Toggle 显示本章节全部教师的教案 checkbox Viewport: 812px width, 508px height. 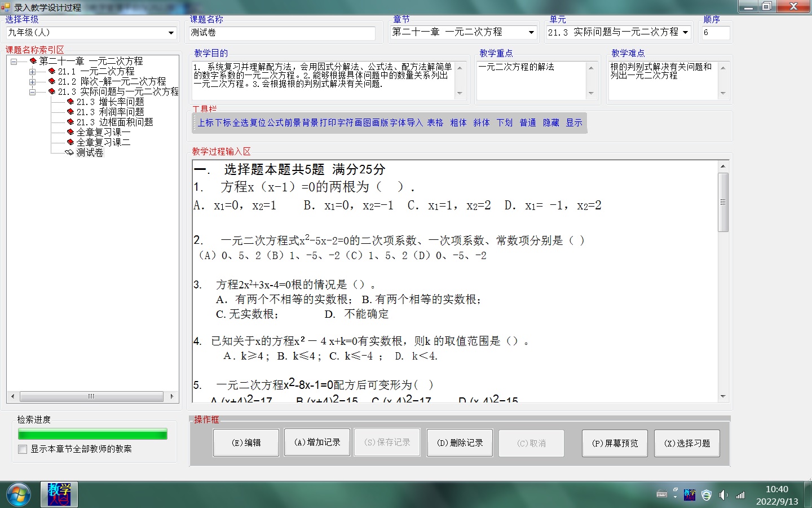(x=23, y=449)
